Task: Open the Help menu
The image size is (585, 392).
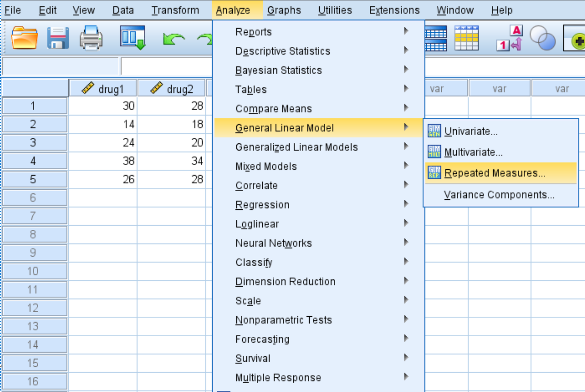Action: pos(502,10)
